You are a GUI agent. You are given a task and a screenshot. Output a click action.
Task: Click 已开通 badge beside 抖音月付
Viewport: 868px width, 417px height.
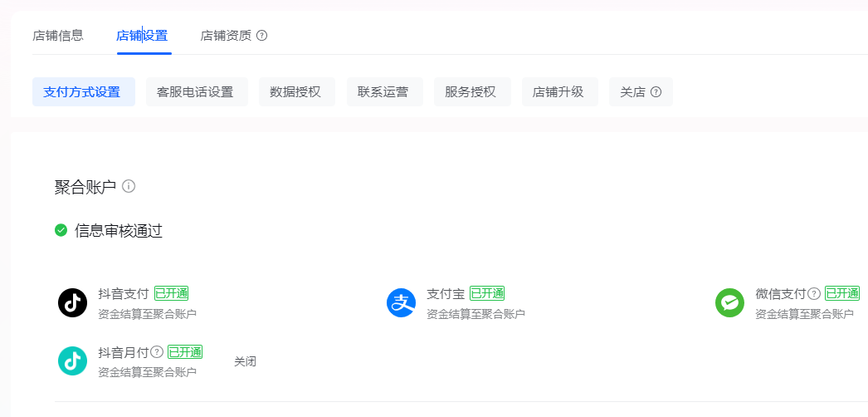(185, 351)
